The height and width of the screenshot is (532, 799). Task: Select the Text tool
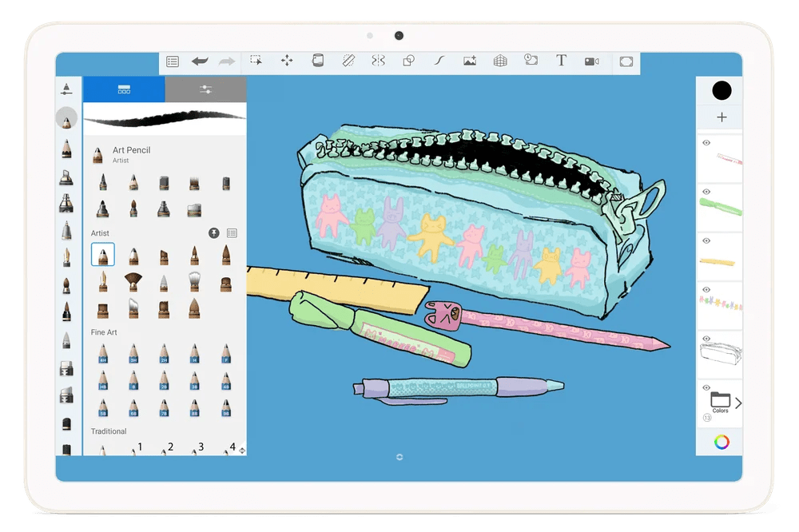561,61
